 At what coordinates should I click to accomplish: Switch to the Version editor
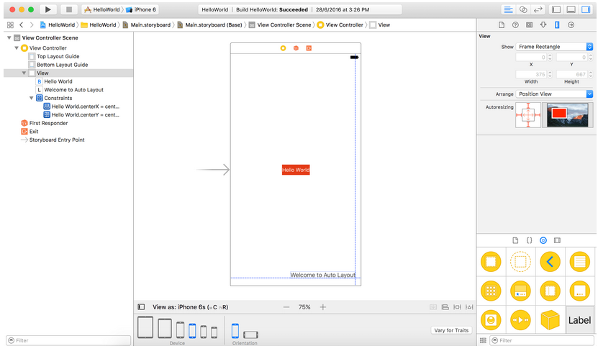pos(538,9)
